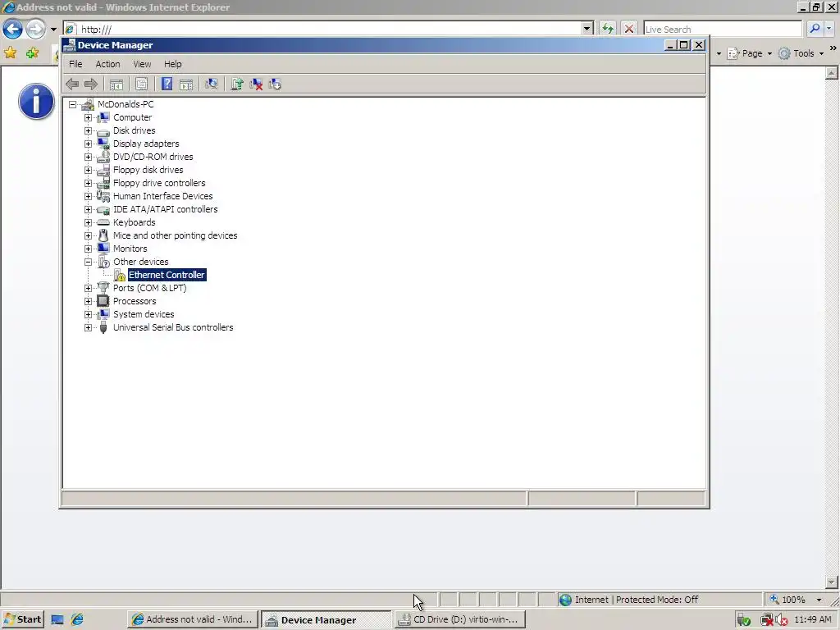Image resolution: width=840 pixels, height=630 pixels.
Task: Open the Help menu in Device Manager
Action: click(x=172, y=64)
